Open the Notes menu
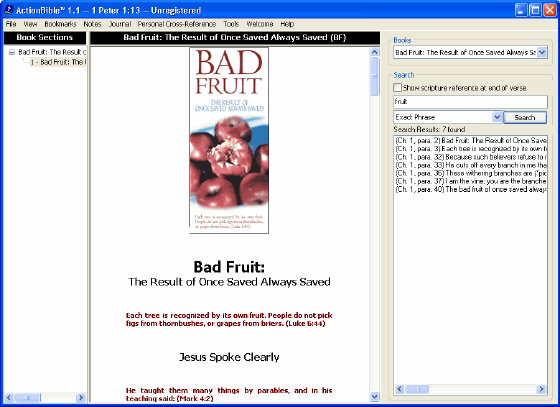The height and width of the screenshot is (407, 560). [x=92, y=24]
